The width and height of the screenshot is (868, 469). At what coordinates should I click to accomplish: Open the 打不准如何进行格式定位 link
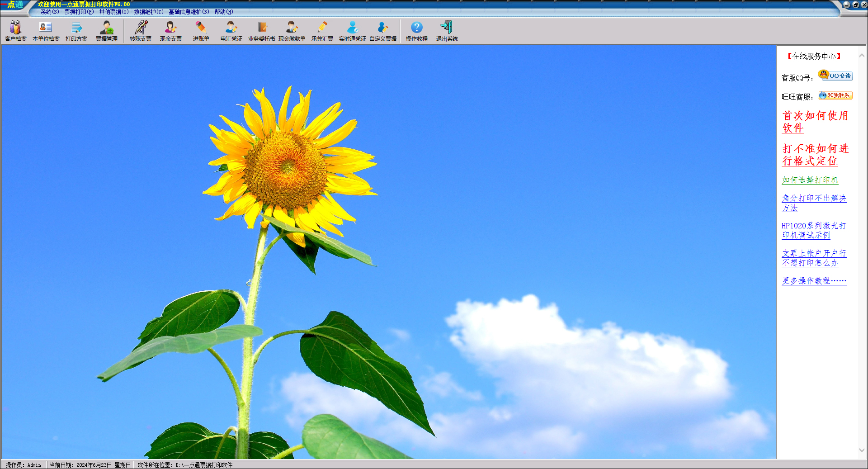[816, 155]
